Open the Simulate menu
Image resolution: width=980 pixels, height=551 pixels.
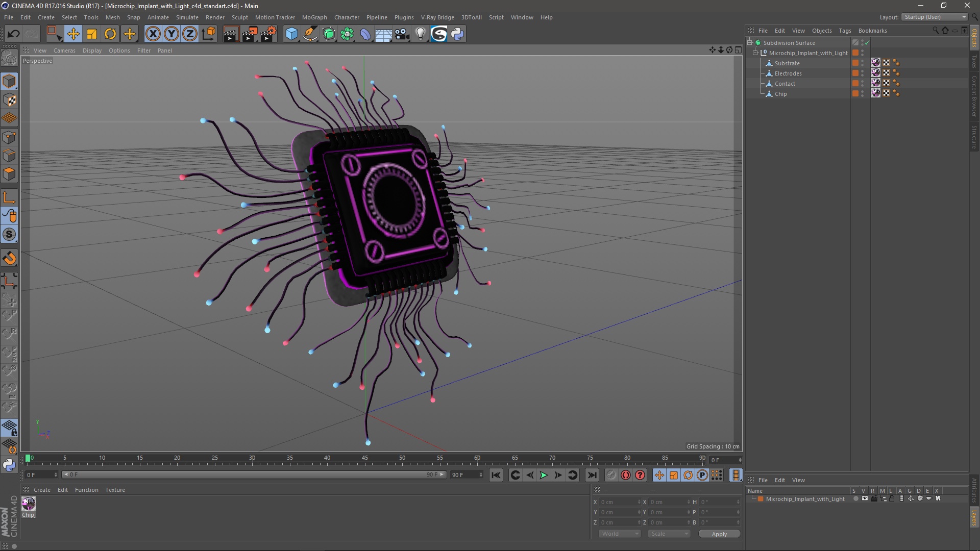pos(187,17)
